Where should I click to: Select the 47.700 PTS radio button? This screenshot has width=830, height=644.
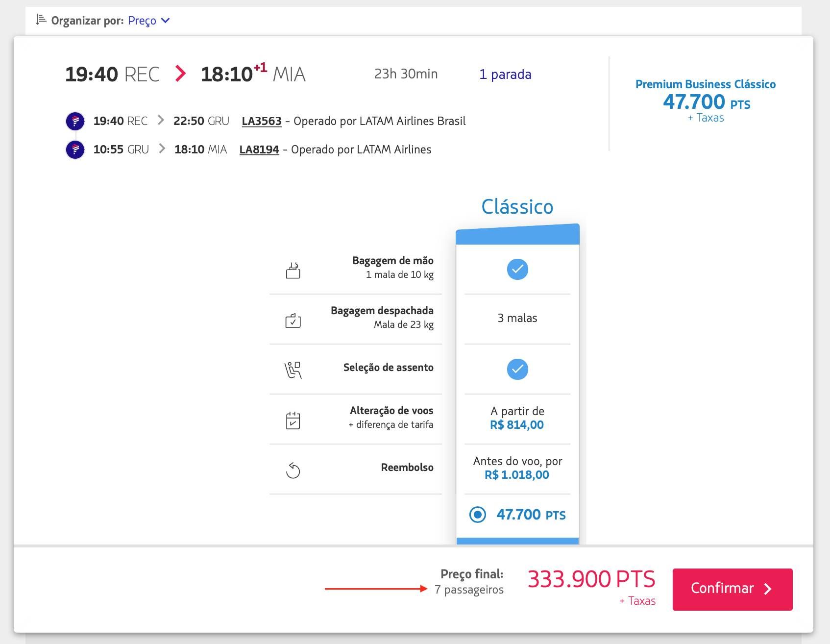pyautogui.click(x=478, y=515)
